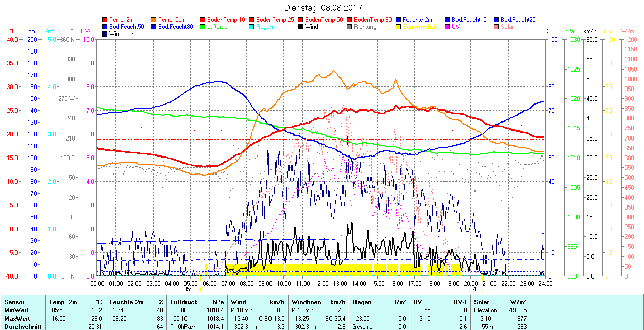644x330 pixels.
Task: Click the dark navy Windböen legend square
Action: (x=105, y=34)
